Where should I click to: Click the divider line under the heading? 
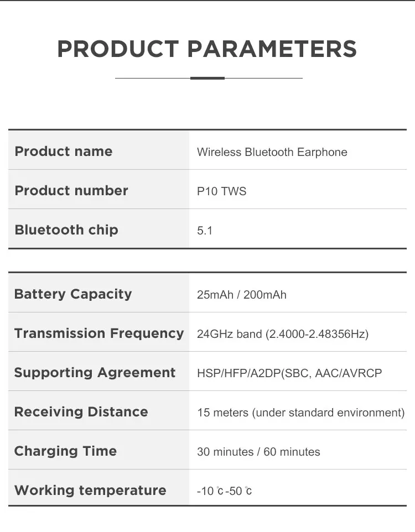pos(208,78)
